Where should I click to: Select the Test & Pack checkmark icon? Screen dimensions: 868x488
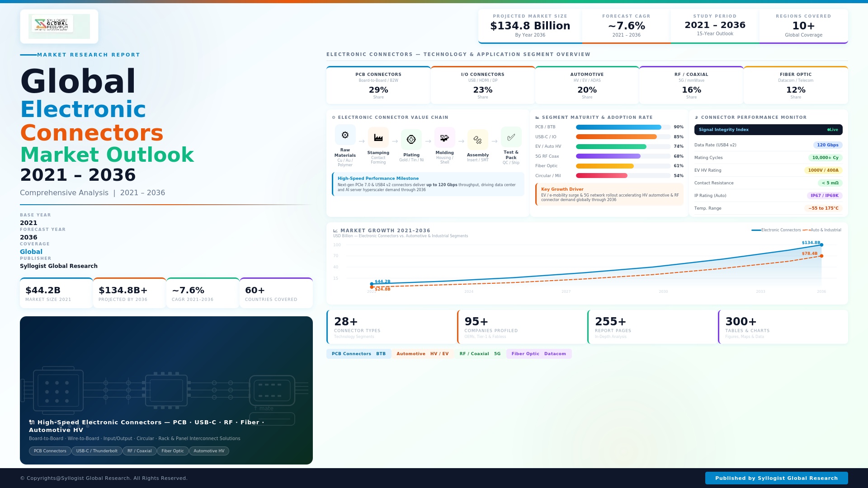coord(511,137)
